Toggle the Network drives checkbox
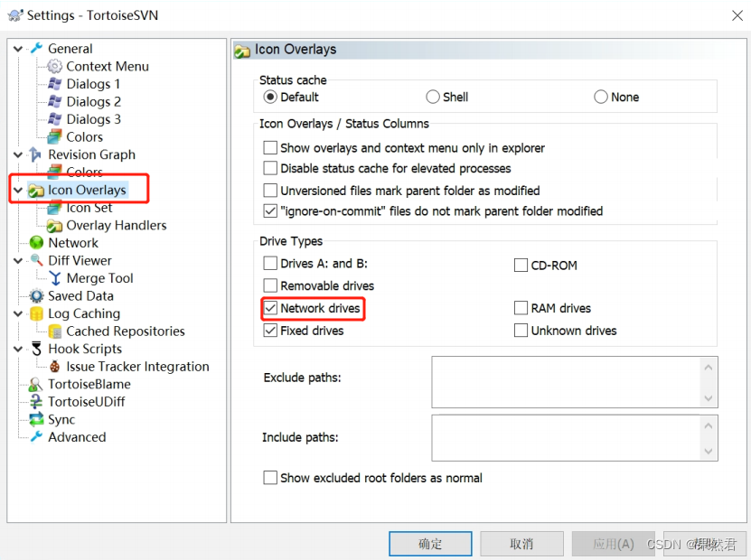 click(270, 308)
